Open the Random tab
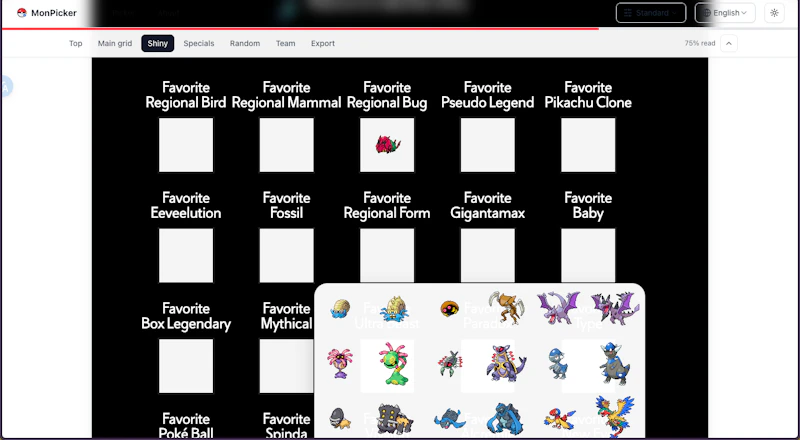Image resolution: width=800 pixels, height=440 pixels. click(245, 43)
